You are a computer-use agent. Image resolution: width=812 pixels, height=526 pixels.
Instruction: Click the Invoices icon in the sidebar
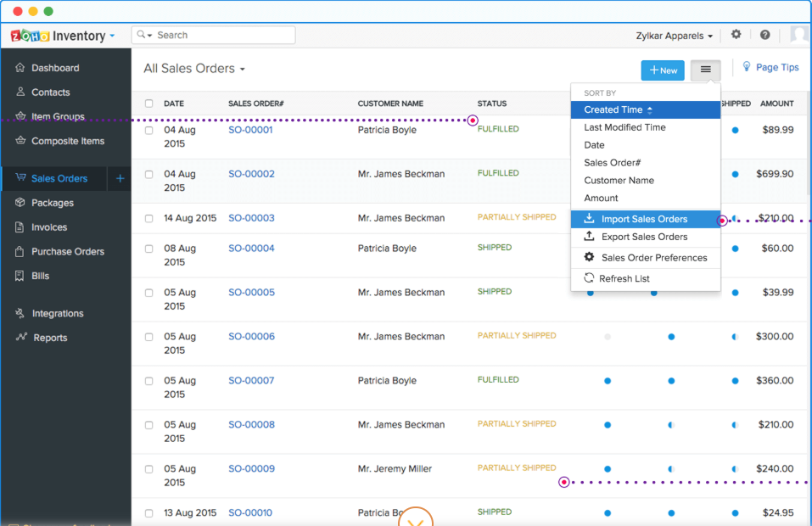(x=20, y=227)
